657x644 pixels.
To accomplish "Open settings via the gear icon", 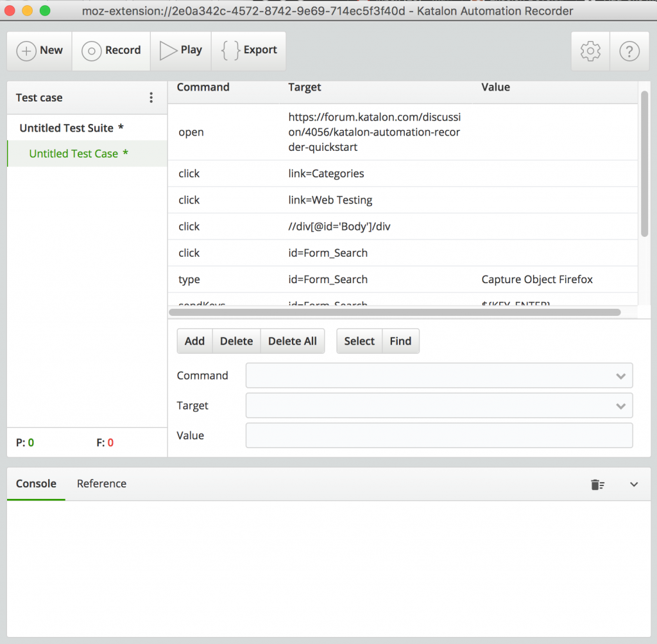I will pos(590,51).
